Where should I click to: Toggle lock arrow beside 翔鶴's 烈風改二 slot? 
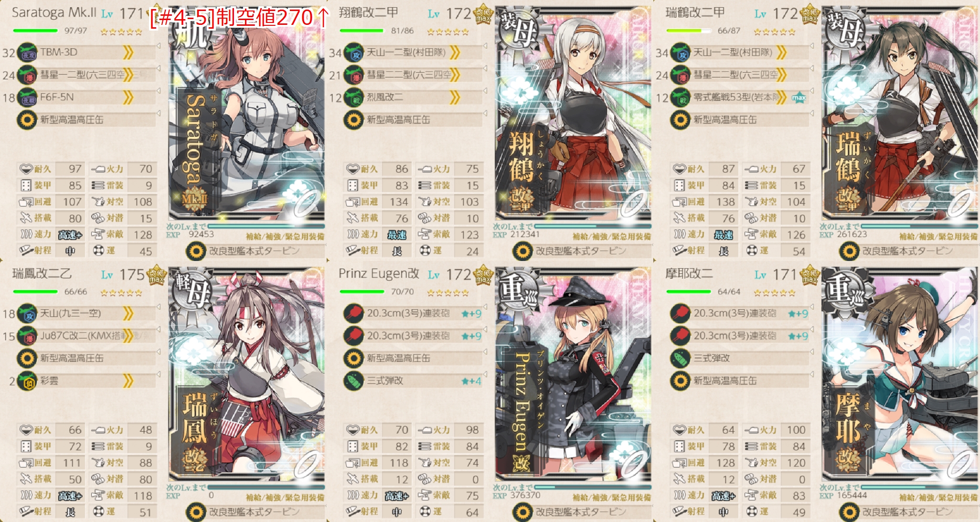click(485, 91)
